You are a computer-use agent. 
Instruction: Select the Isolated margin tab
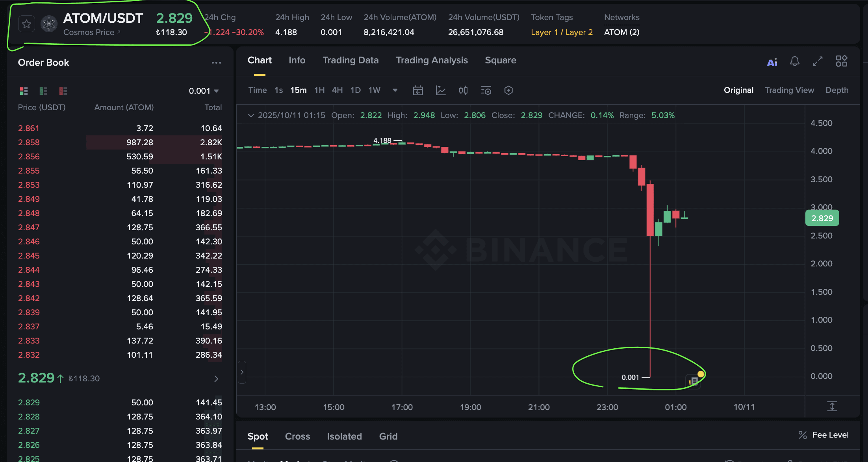click(344, 436)
